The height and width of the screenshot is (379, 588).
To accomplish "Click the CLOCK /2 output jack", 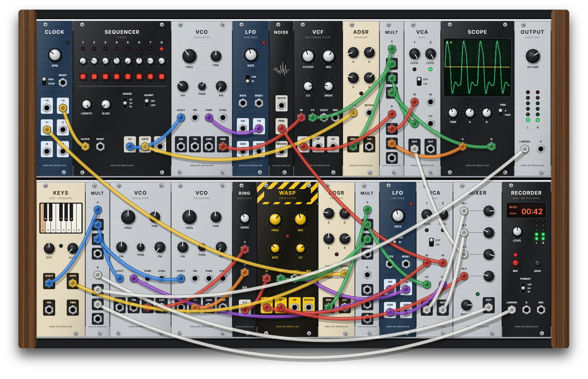I will click(63, 129).
